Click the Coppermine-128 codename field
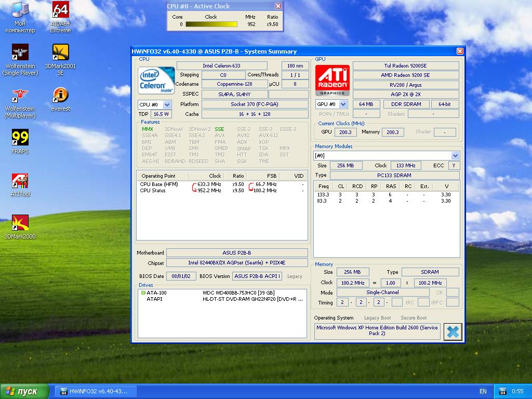The height and width of the screenshot is (399, 532). [234, 84]
